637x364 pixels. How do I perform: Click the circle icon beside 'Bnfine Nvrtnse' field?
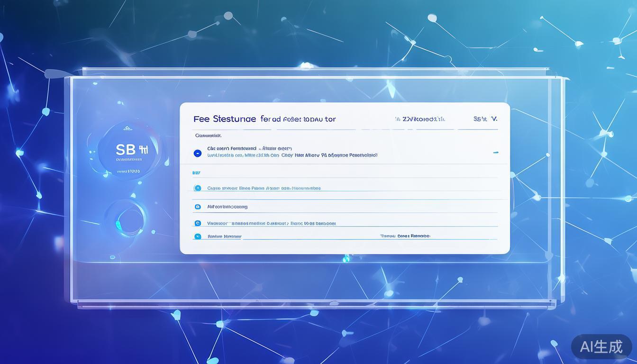point(197,236)
